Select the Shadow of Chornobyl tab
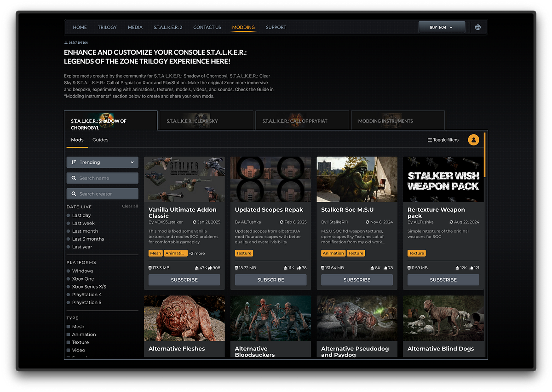 [x=111, y=121]
